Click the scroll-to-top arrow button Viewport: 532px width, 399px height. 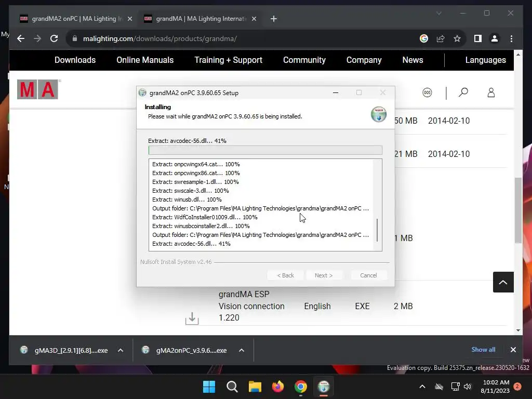point(503,282)
